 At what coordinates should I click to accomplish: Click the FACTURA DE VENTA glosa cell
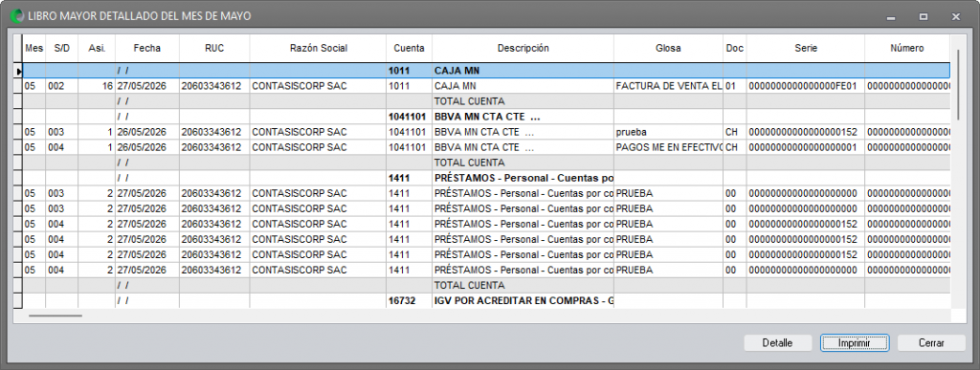point(668,86)
